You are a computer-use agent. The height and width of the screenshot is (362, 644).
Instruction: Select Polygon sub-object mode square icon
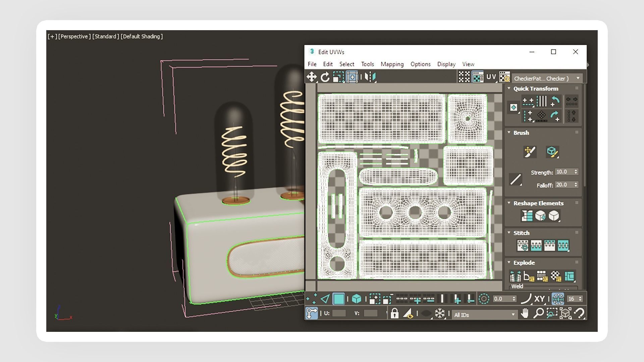click(339, 299)
